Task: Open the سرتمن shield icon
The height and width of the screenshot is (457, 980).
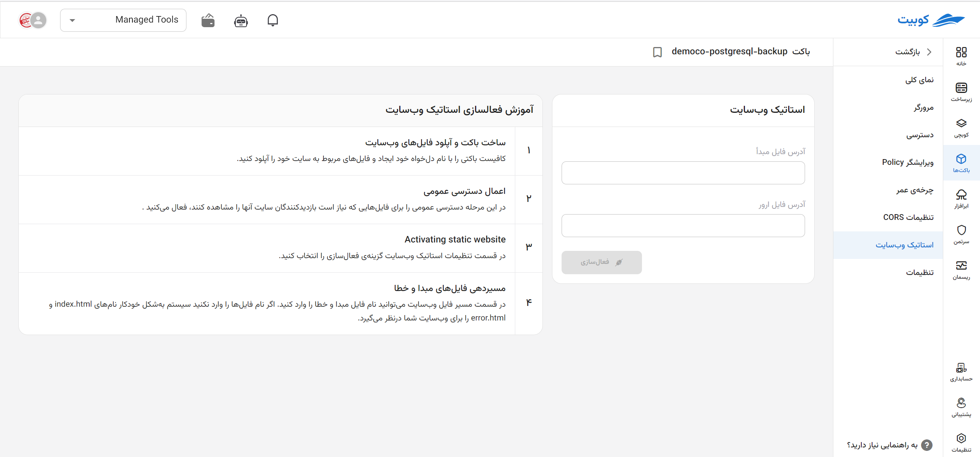Action: click(x=961, y=234)
